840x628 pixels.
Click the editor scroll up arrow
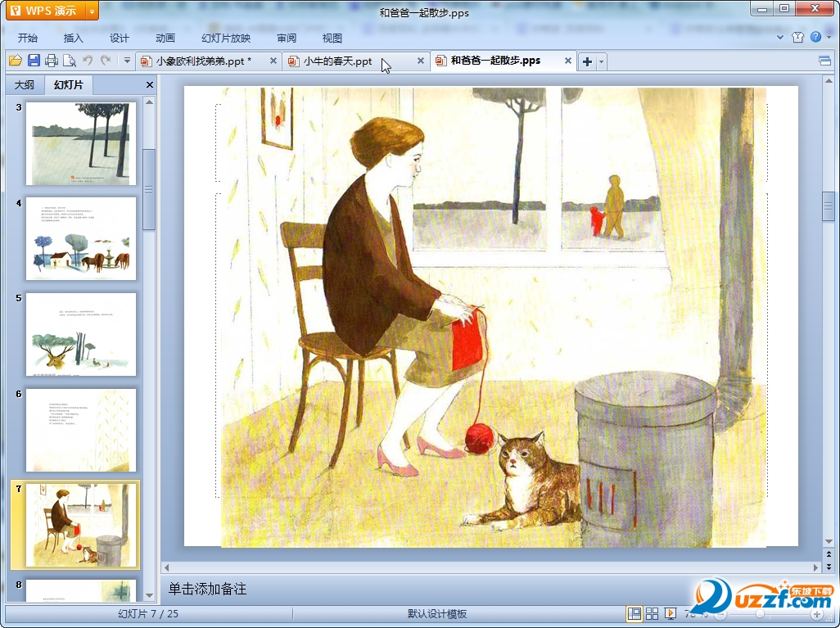(829, 81)
